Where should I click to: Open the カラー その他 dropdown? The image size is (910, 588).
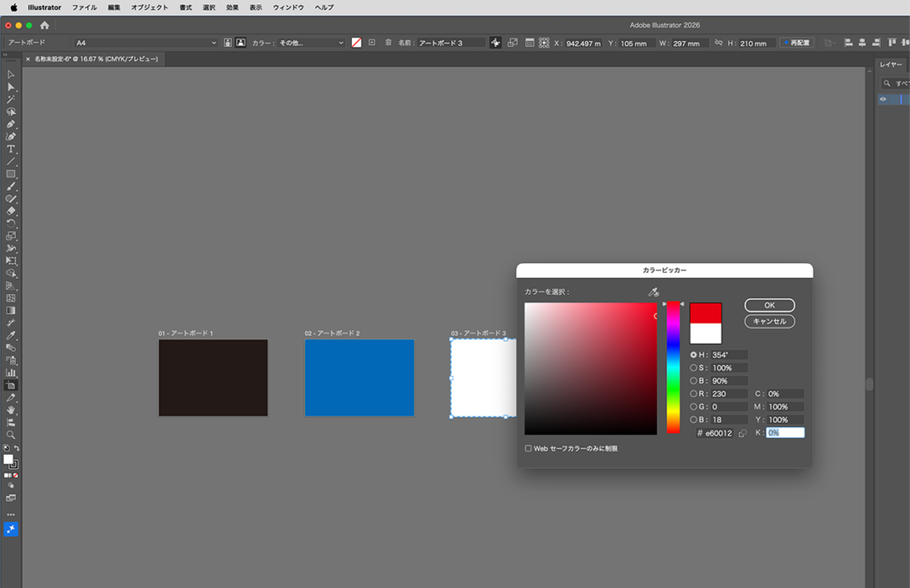coord(311,43)
